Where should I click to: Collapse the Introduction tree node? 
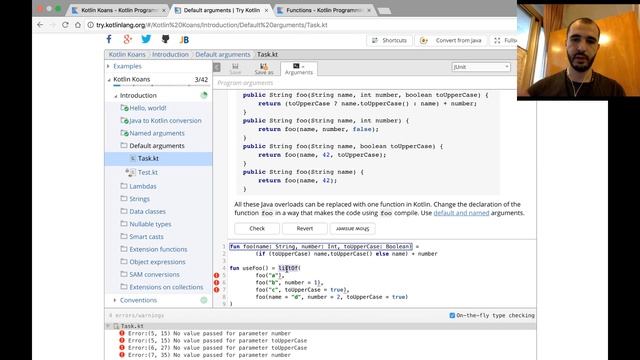click(x=116, y=96)
